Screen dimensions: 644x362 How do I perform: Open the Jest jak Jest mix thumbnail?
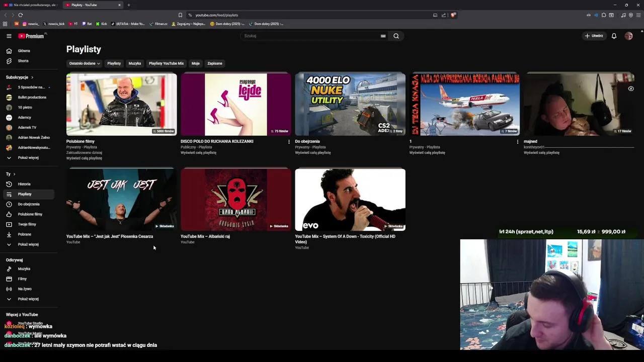(x=121, y=200)
